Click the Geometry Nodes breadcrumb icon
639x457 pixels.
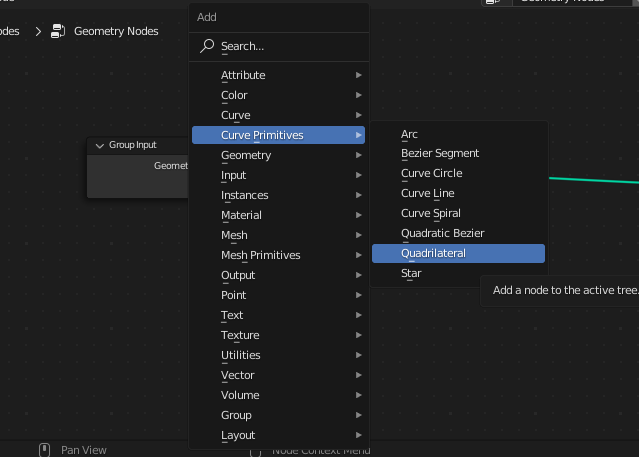tap(58, 31)
